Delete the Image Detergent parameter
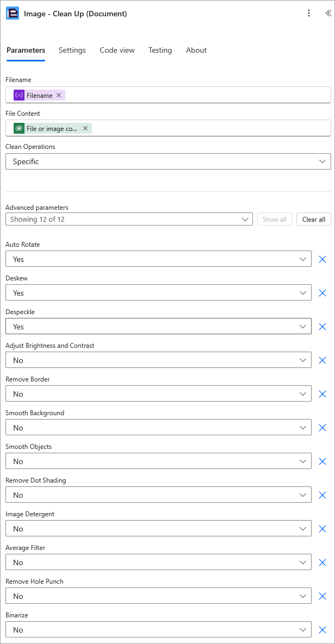Image resolution: width=335 pixels, height=644 pixels. pos(322,529)
